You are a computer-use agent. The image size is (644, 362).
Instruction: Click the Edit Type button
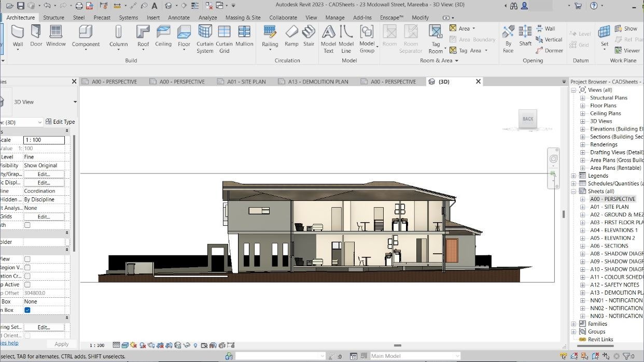(x=60, y=122)
